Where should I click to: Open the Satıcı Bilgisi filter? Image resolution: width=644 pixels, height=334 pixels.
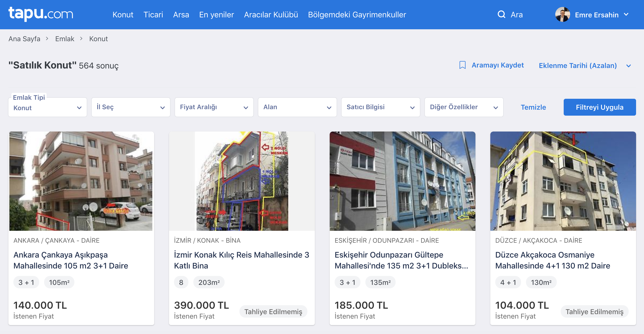[380, 107]
